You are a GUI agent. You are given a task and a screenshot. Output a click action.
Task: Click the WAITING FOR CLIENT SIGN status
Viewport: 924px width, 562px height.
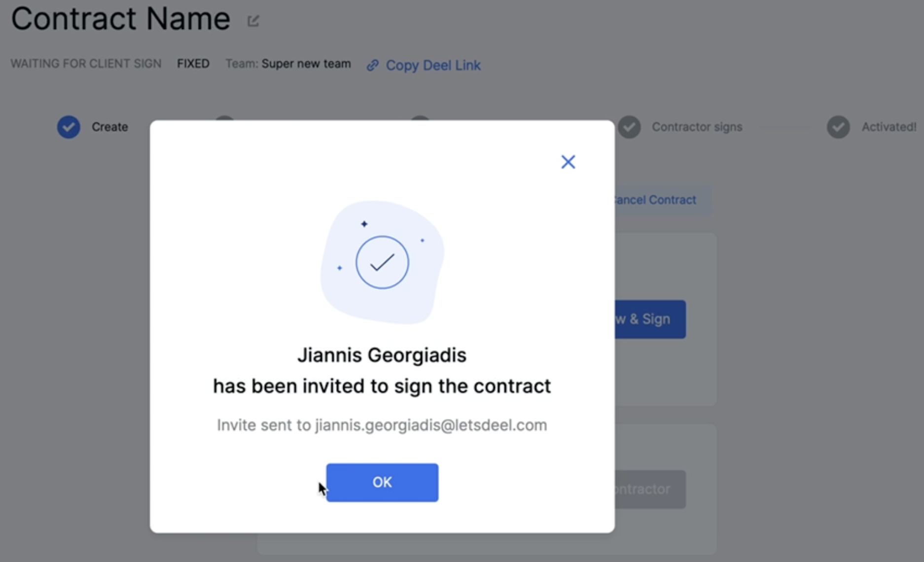(86, 64)
